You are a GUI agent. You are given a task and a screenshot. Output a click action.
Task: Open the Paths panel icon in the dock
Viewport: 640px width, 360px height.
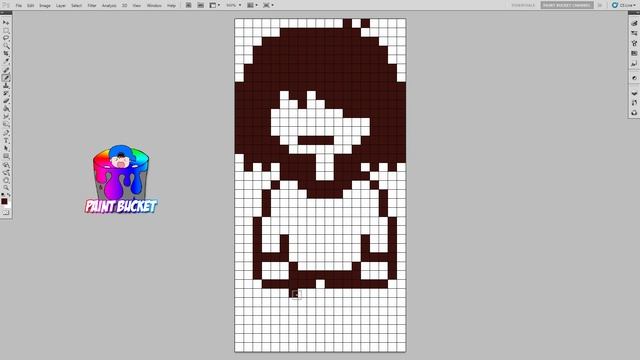634,113
